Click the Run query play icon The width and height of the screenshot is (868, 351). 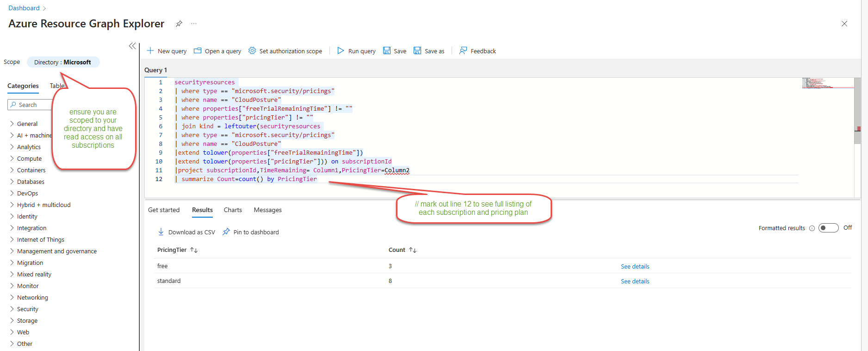341,50
